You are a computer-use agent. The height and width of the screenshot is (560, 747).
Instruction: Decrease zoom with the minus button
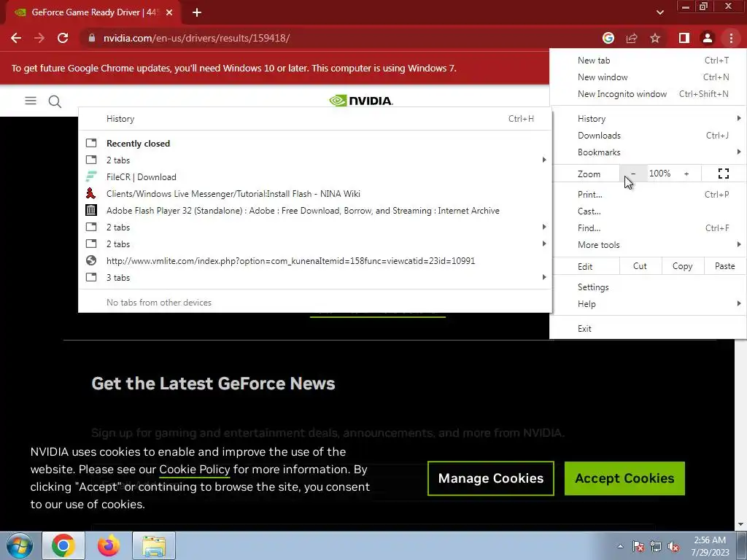coord(633,174)
